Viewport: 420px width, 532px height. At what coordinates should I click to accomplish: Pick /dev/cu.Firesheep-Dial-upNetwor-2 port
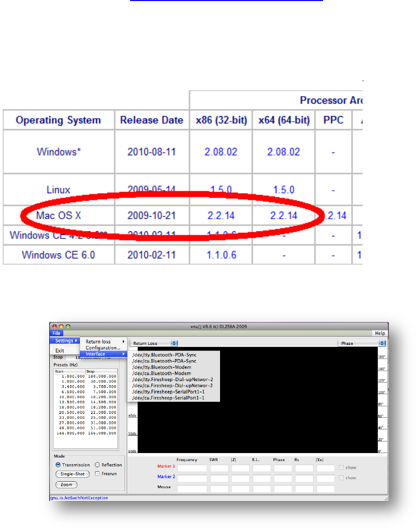172,386
